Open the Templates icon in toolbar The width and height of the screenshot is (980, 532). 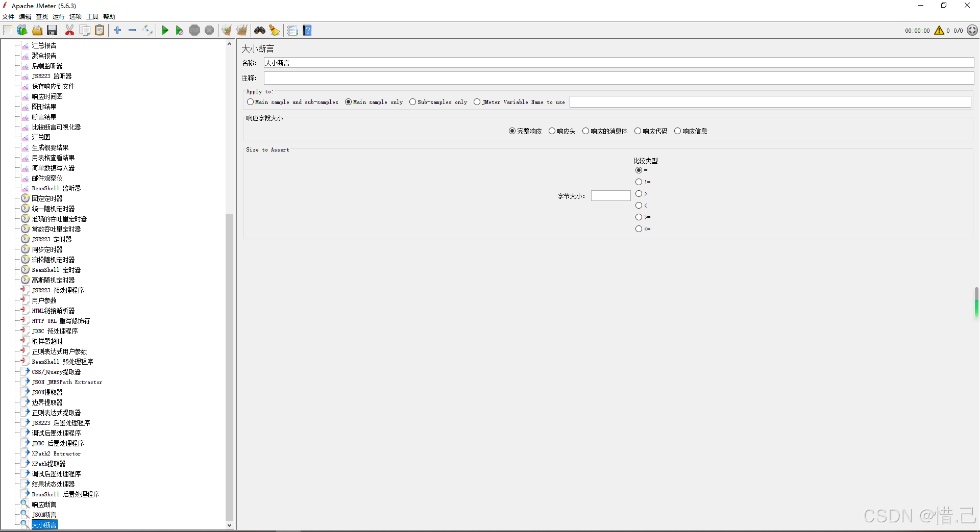(22, 31)
